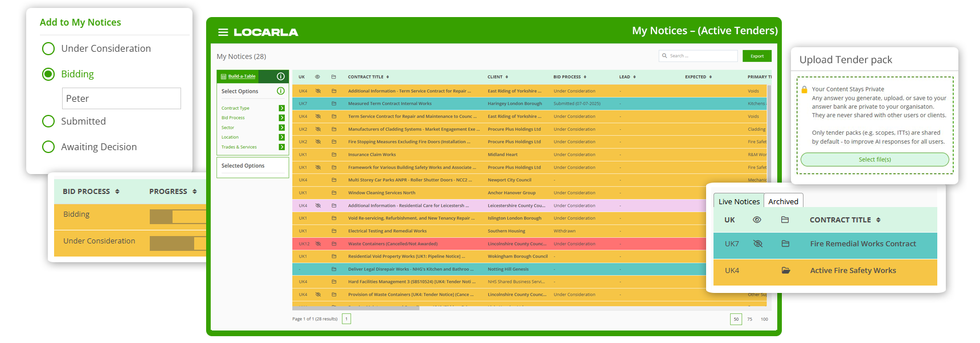Choose the Awaiting Decision radio option
The image size is (980, 343).
(x=48, y=147)
